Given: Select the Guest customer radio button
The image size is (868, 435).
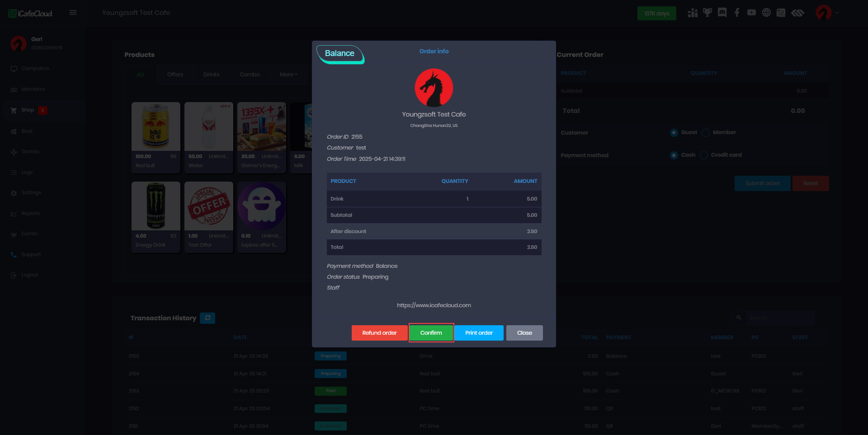Looking at the screenshot, I should pos(674,133).
